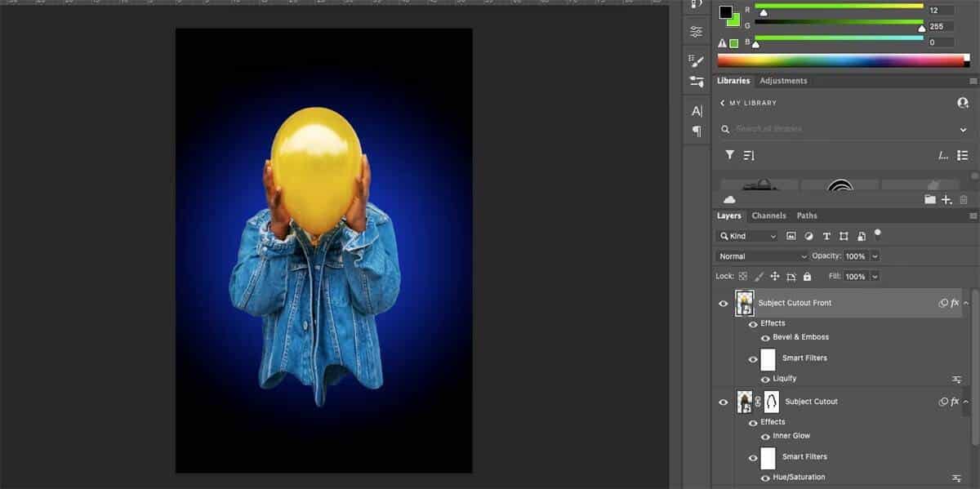Collapse the Subject Cutout Front layer effects
The width and height of the screenshot is (980, 489).
(x=967, y=303)
